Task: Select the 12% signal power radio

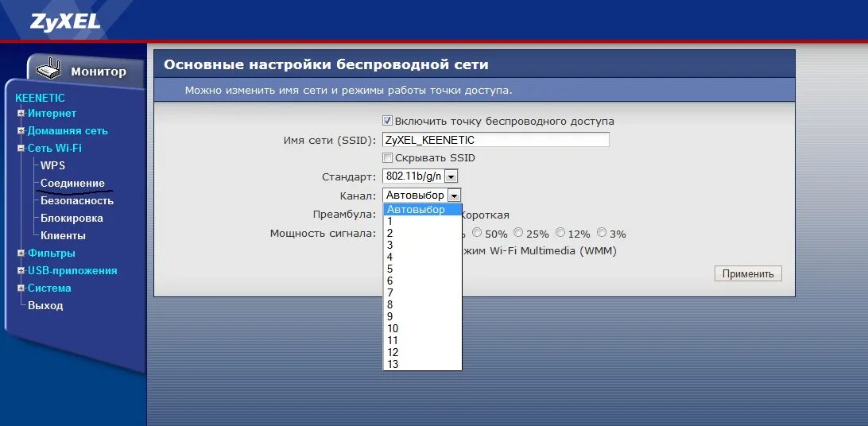Action: coord(560,233)
